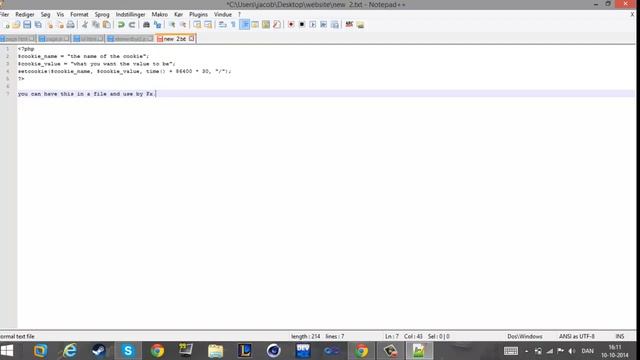Click the Open file toolbar icon

(16, 25)
